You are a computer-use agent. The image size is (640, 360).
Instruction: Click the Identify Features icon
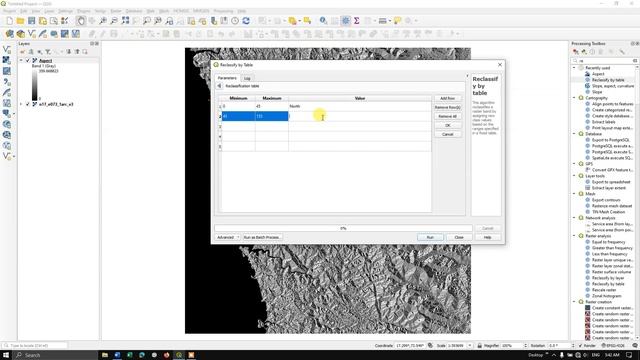click(x=323, y=21)
